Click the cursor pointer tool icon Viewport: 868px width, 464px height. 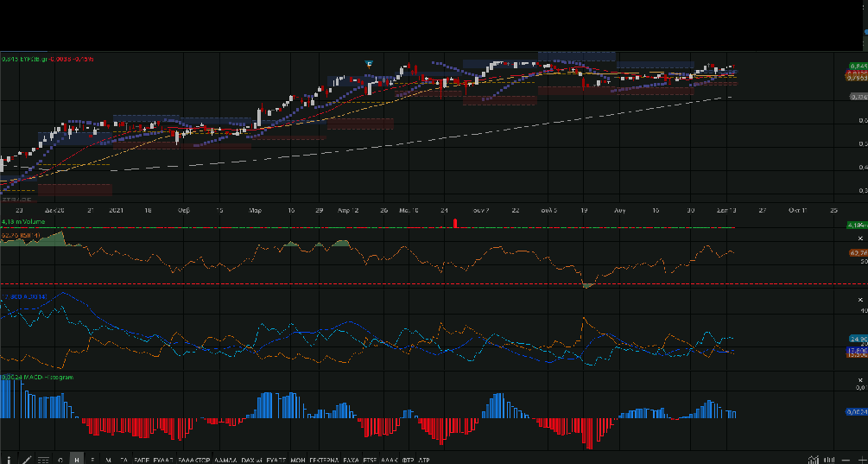pyautogui.click(x=10, y=459)
